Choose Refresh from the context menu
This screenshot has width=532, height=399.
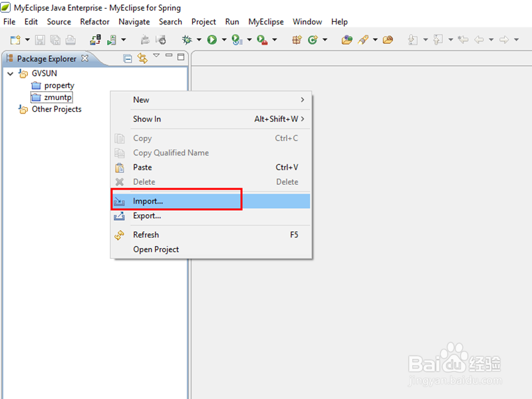(211, 235)
